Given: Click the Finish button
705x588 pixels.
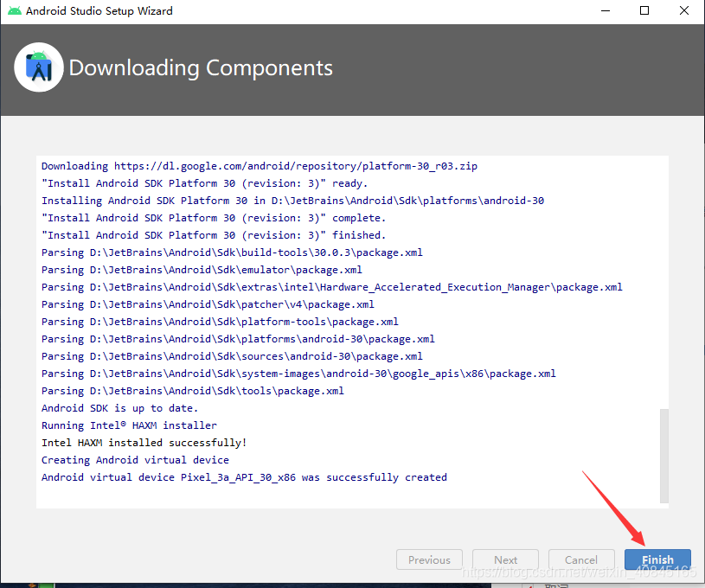Looking at the screenshot, I should coord(657,559).
